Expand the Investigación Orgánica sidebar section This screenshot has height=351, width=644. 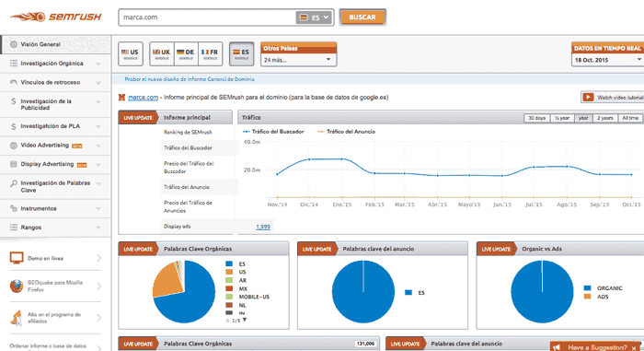tap(55, 64)
